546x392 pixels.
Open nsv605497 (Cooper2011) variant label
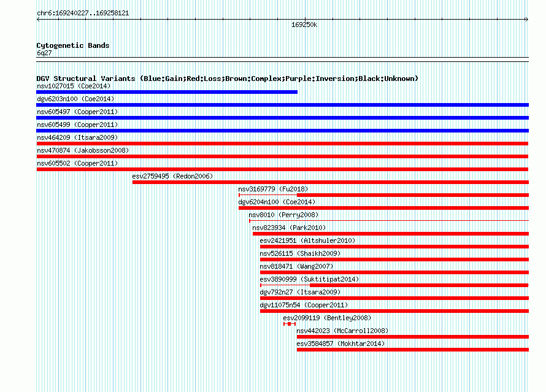point(77,112)
